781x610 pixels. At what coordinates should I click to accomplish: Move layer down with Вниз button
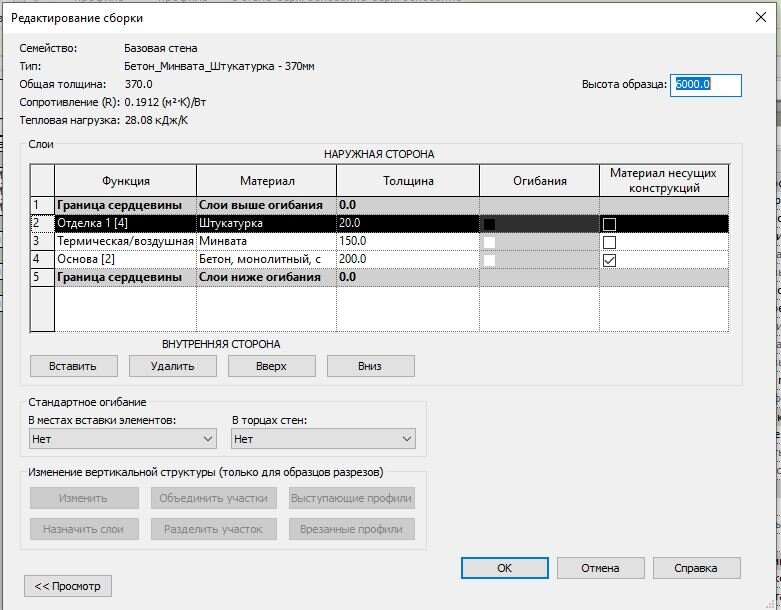click(x=371, y=366)
